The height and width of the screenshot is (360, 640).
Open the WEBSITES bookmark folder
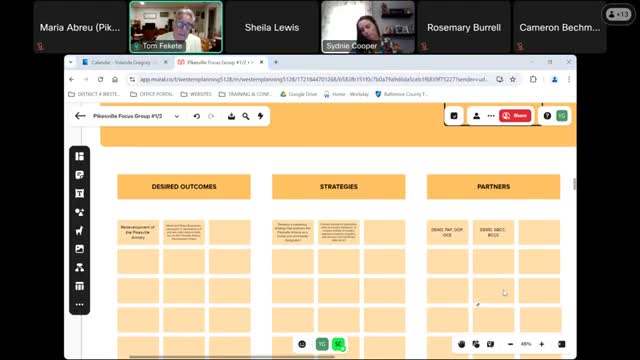pos(196,94)
